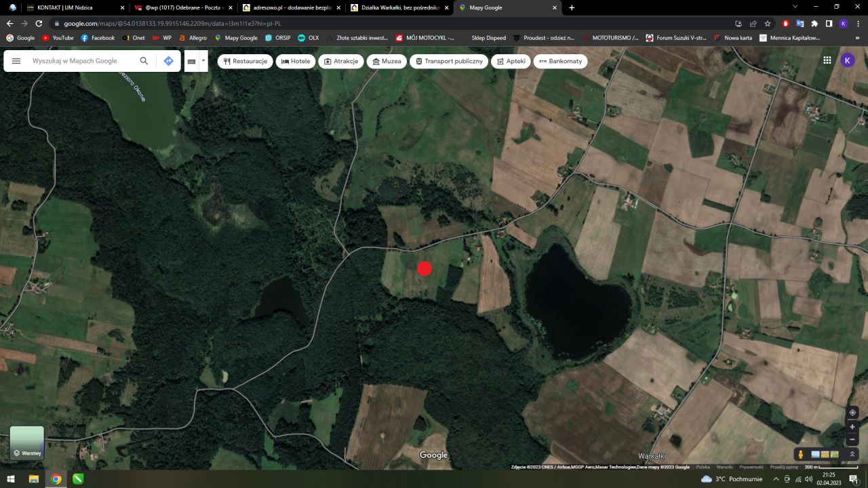Filter map by Restauracje

click(x=245, y=61)
